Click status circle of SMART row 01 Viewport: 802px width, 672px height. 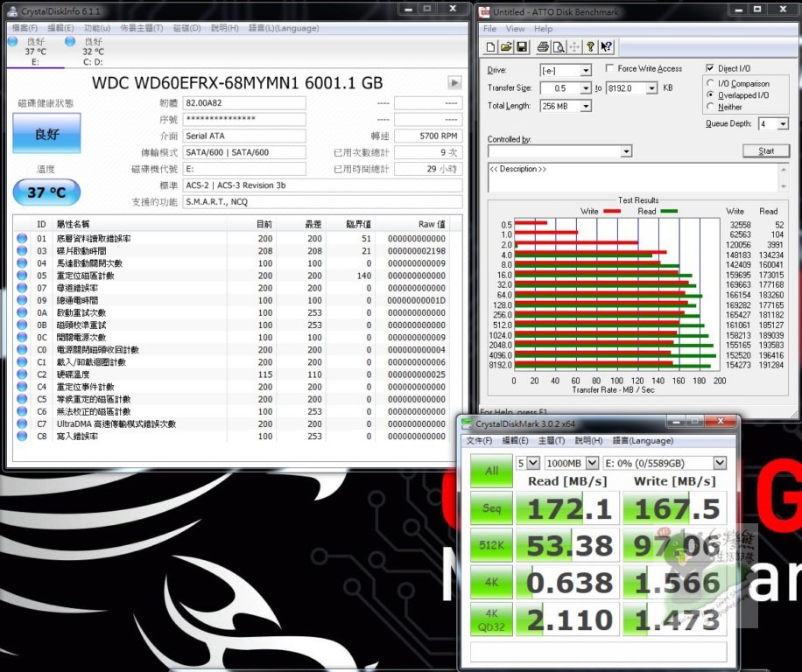[x=22, y=238]
